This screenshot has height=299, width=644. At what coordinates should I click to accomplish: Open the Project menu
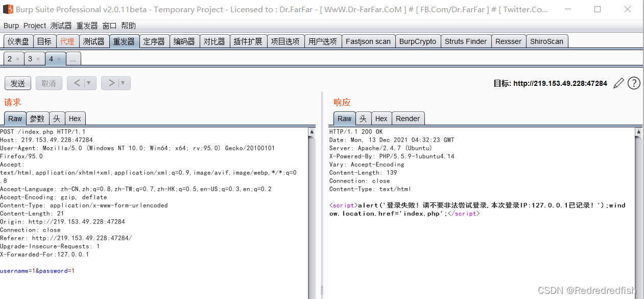click(35, 26)
